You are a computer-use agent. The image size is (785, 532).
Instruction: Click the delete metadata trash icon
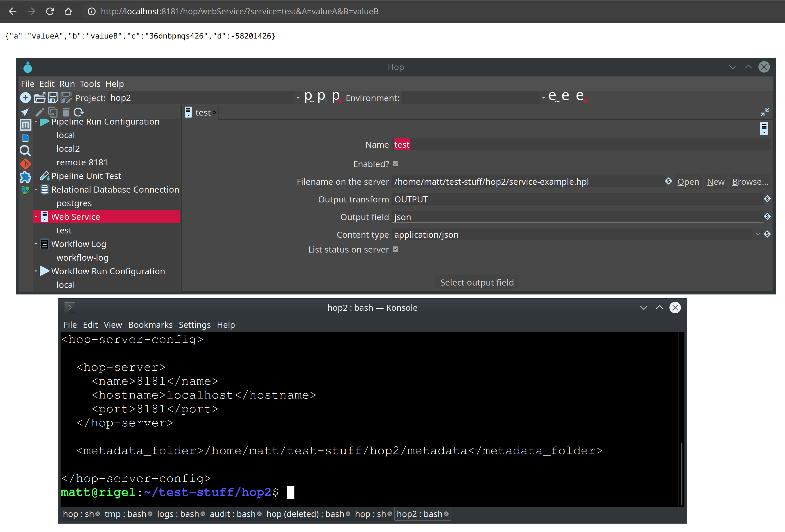(x=66, y=112)
